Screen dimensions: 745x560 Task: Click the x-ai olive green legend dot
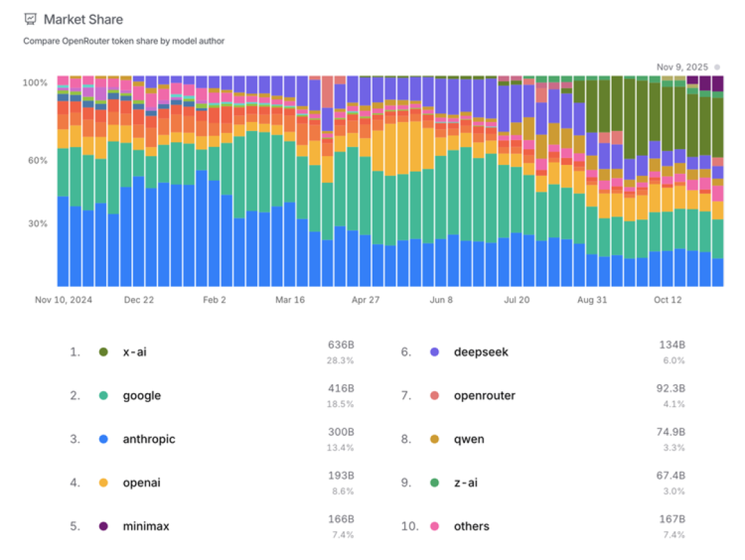[x=103, y=352]
